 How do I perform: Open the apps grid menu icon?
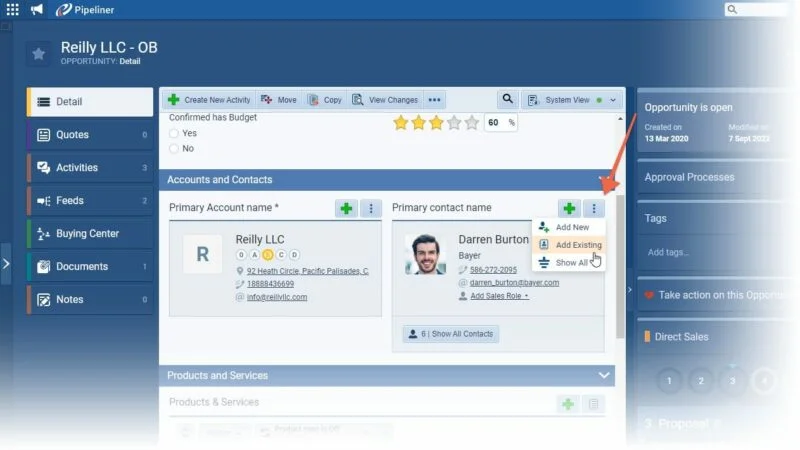click(12, 9)
